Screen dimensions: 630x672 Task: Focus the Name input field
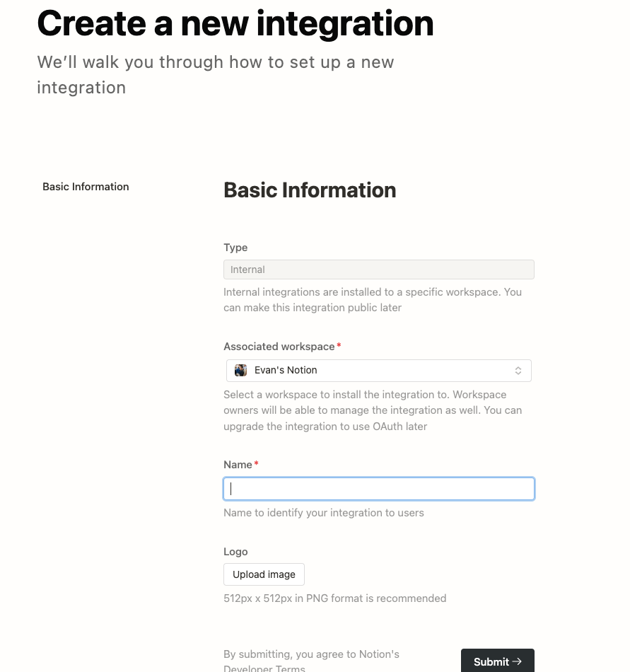coord(379,489)
